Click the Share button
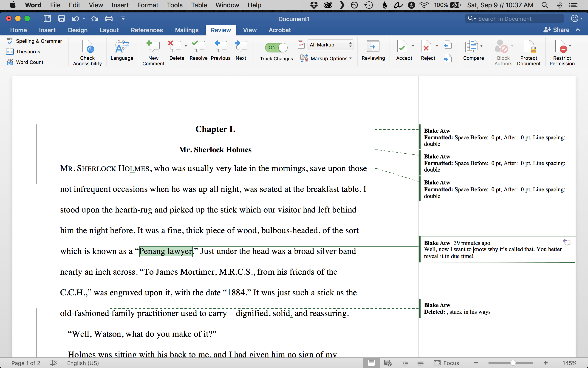The image size is (588, 368). 556,30
